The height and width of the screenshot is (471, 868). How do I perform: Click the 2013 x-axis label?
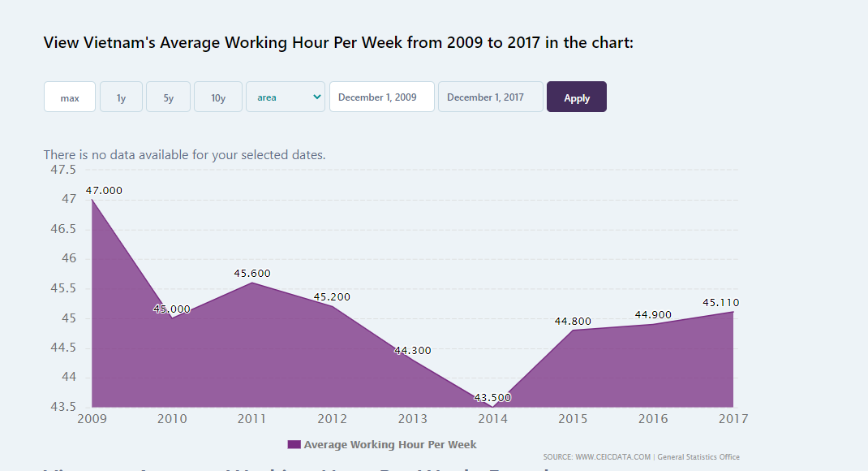412,419
